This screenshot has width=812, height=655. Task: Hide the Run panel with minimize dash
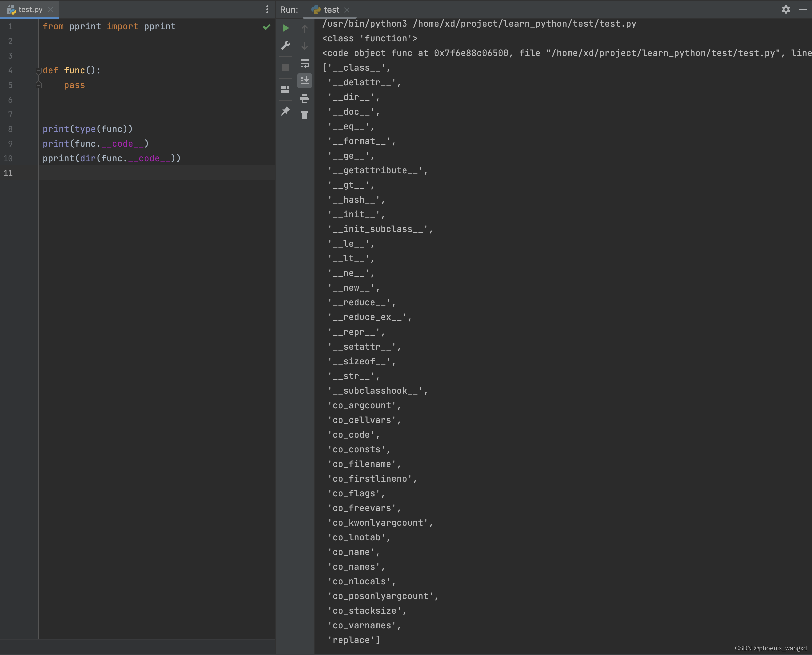pyautogui.click(x=803, y=9)
